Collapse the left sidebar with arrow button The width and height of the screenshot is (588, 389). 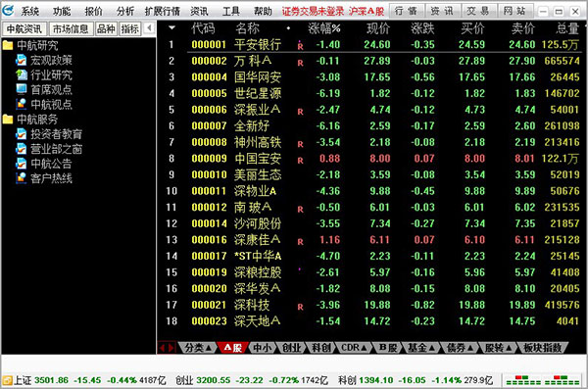tap(149, 28)
